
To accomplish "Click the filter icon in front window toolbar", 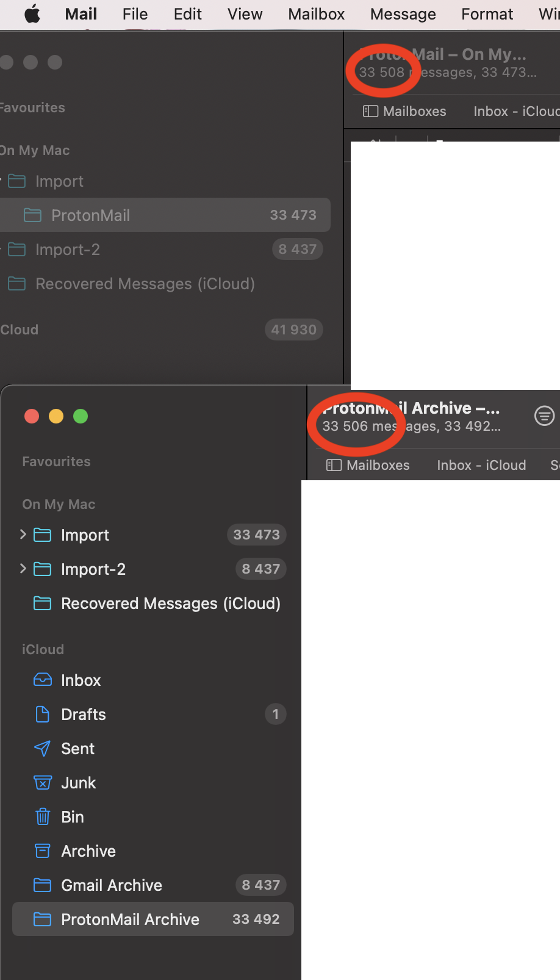I will (544, 416).
